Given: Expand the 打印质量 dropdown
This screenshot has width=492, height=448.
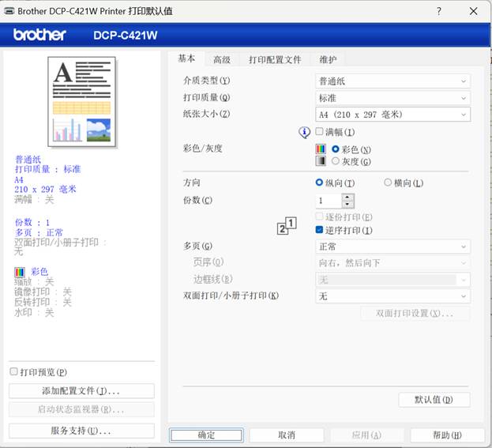Looking at the screenshot, I should 392,98.
